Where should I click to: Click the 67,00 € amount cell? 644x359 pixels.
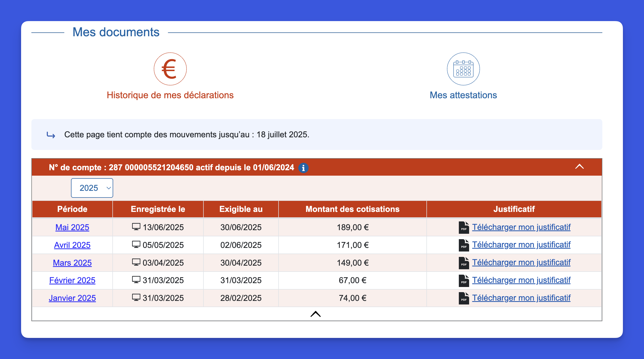coord(353,280)
